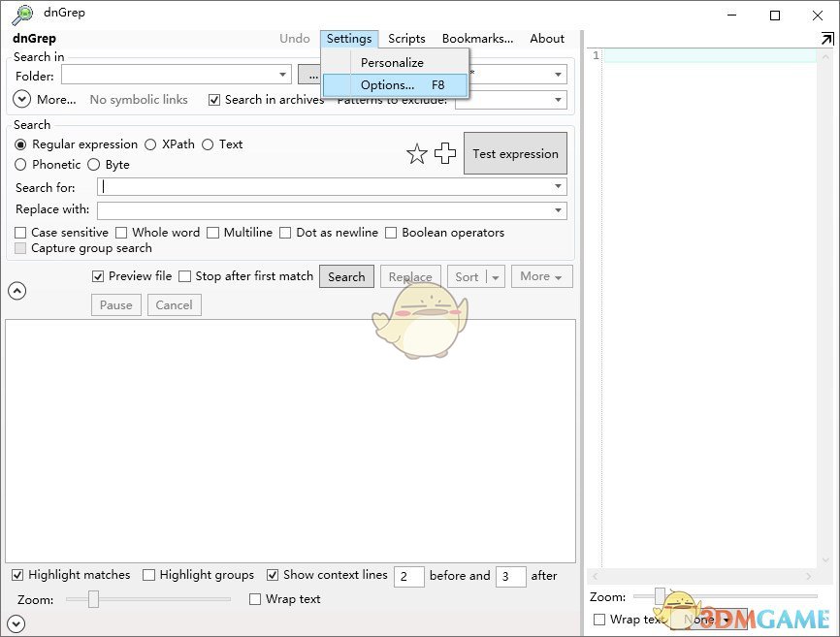The width and height of the screenshot is (840, 637).
Task: Open the Replace with dropdown
Action: pyautogui.click(x=560, y=209)
